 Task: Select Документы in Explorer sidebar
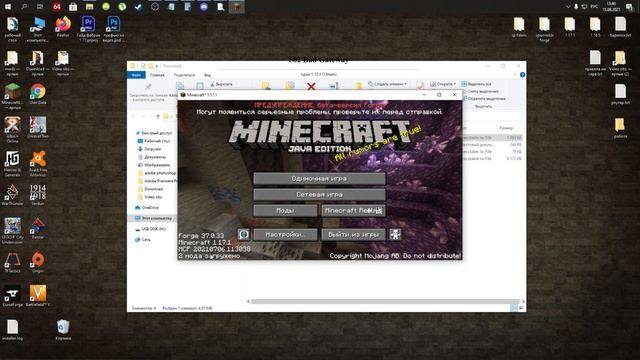(x=152, y=157)
